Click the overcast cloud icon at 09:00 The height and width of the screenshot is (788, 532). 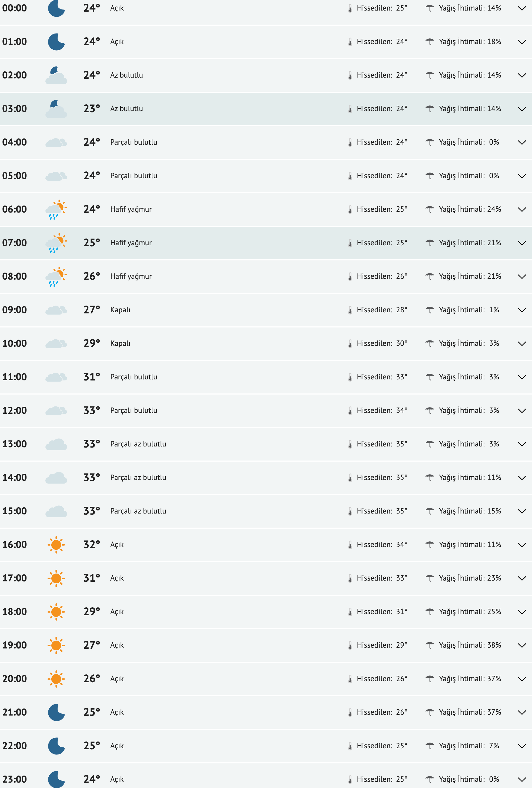pos(56,310)
